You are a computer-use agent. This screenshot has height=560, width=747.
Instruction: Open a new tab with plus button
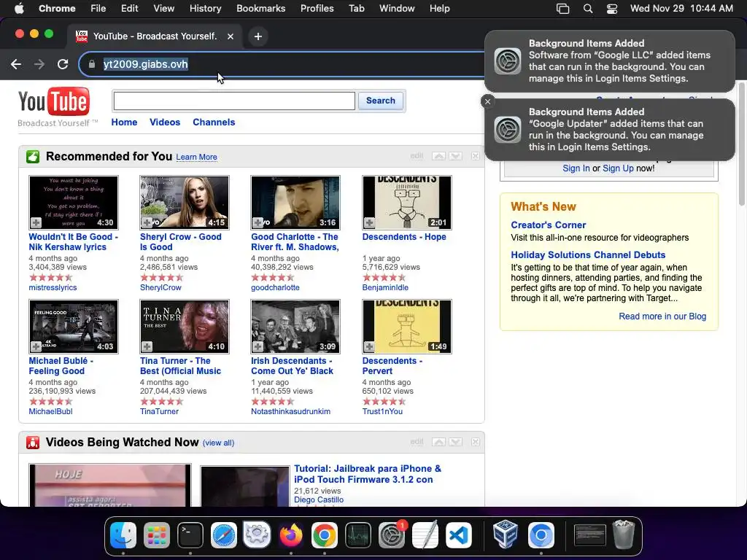[258, 36]
